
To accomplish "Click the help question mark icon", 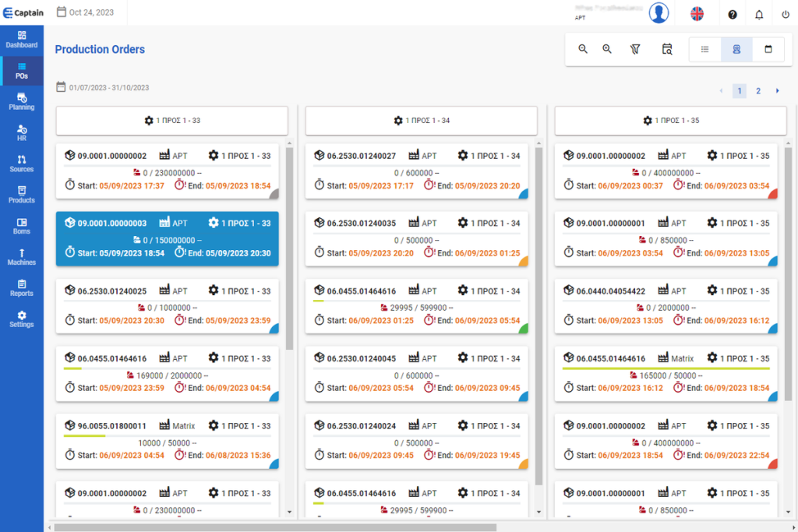I will 733,14.
